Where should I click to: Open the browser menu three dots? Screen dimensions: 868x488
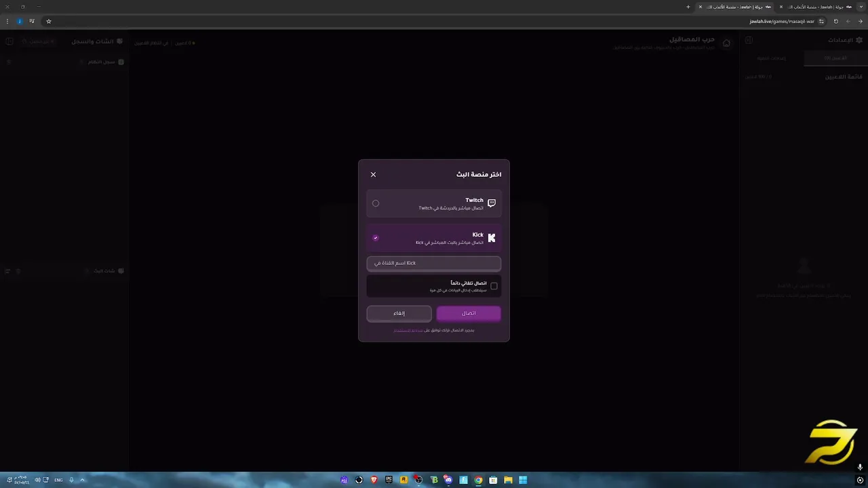point(7,21)
